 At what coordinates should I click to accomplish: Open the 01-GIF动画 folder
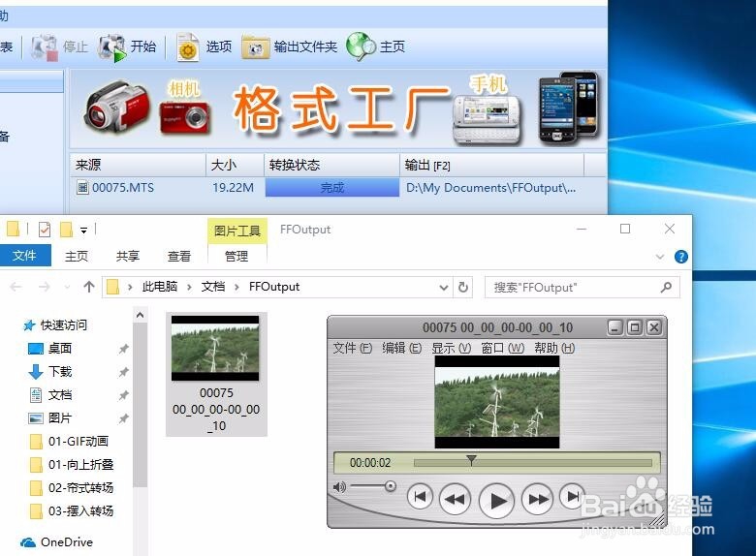(x=79, y=442)
